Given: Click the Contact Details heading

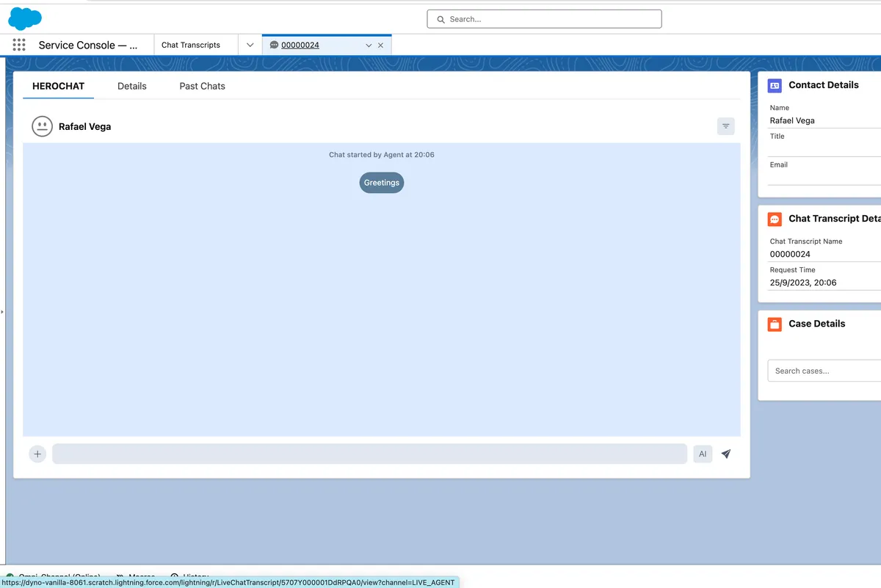Looking at the screenshot, I should pos(824,85).
